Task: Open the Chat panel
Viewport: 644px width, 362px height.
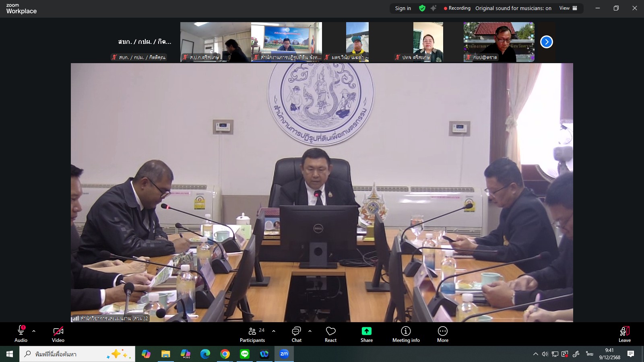Action: (296, 334)
